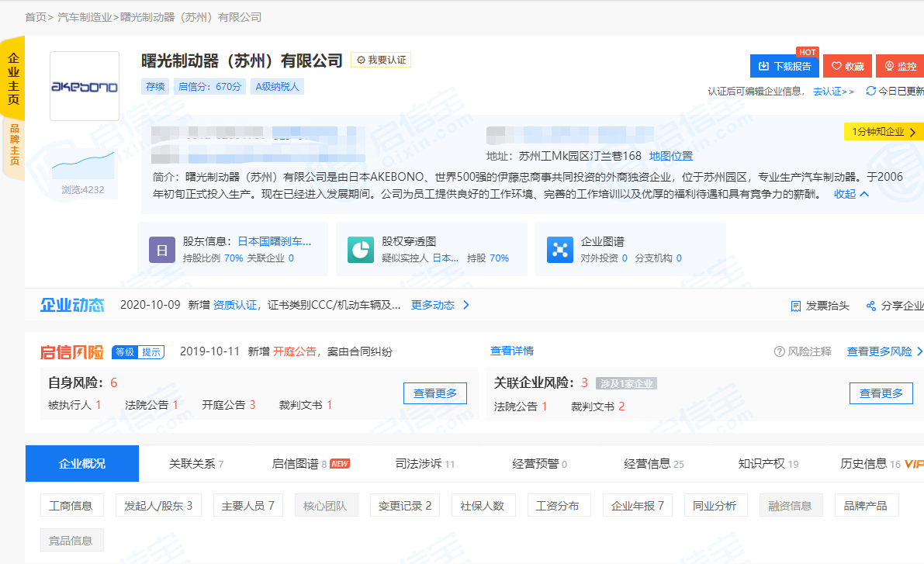Click 查看详情 risk detail link
The height and width of the screenshot is (564, 924).
click(x=512, y=351)
